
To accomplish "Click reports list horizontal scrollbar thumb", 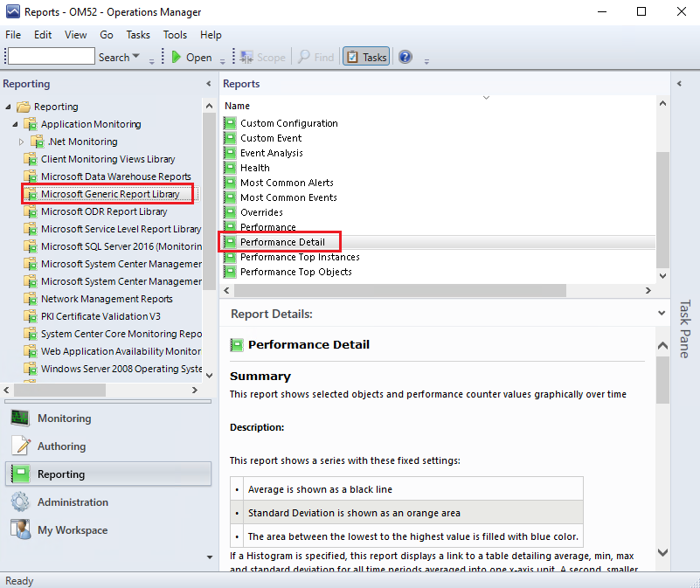I will point(400,291).
